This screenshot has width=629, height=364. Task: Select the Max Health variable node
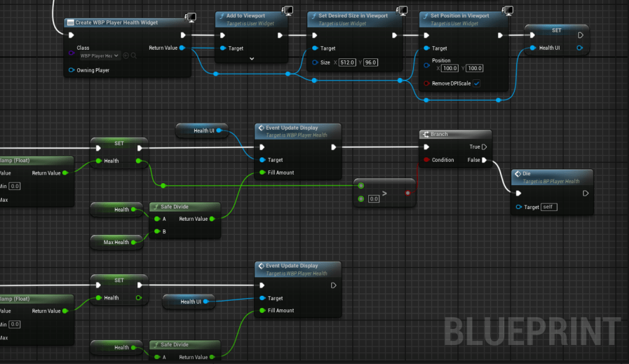point(116,242)
